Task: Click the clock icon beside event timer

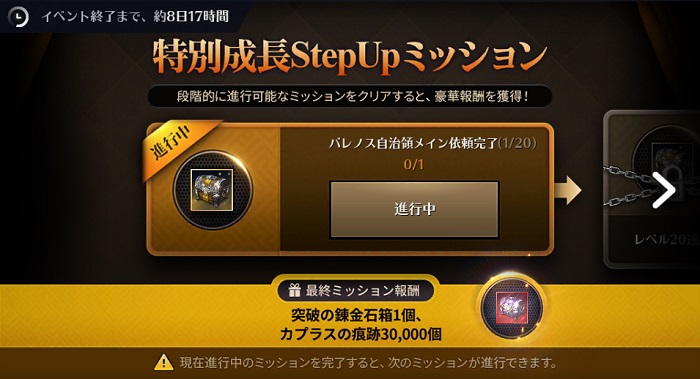Action: pos(18,17)
